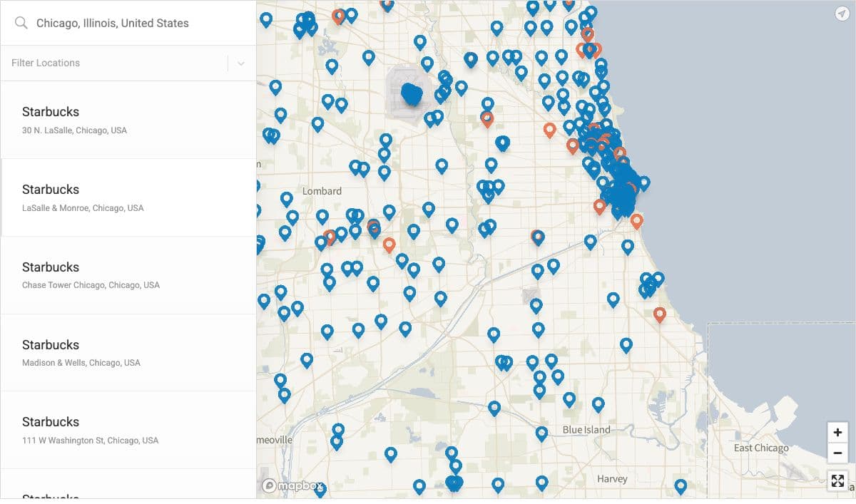Toggle fullscreen map view
856x504 pixels.
(837, 480)
